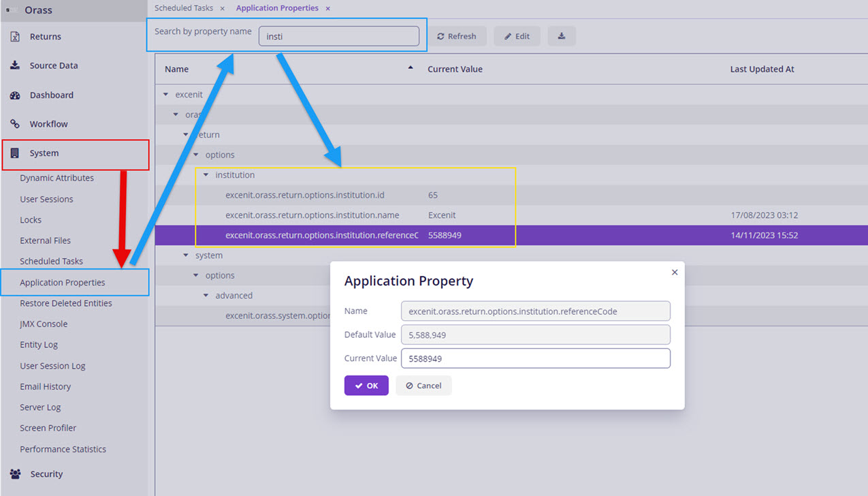Select the Workflow chain-link icon
Viewport: 868px width, 496px height.
(x=15, y=123)
